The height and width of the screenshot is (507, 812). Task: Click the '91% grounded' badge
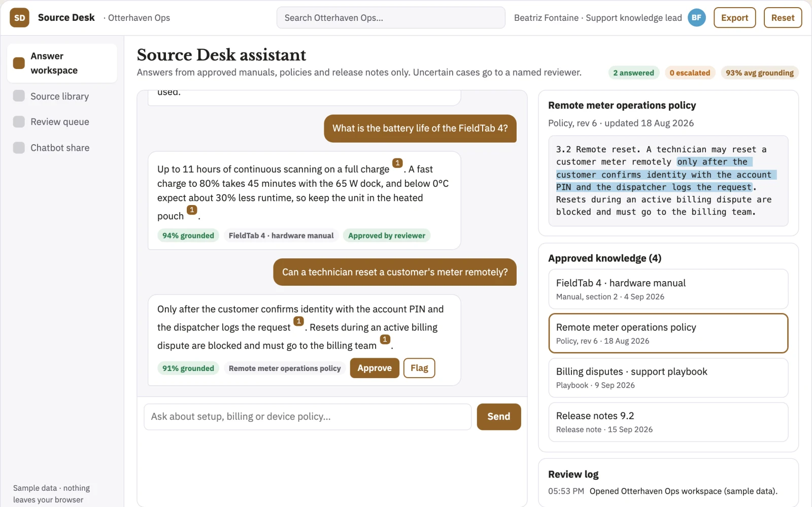(188, 368)
